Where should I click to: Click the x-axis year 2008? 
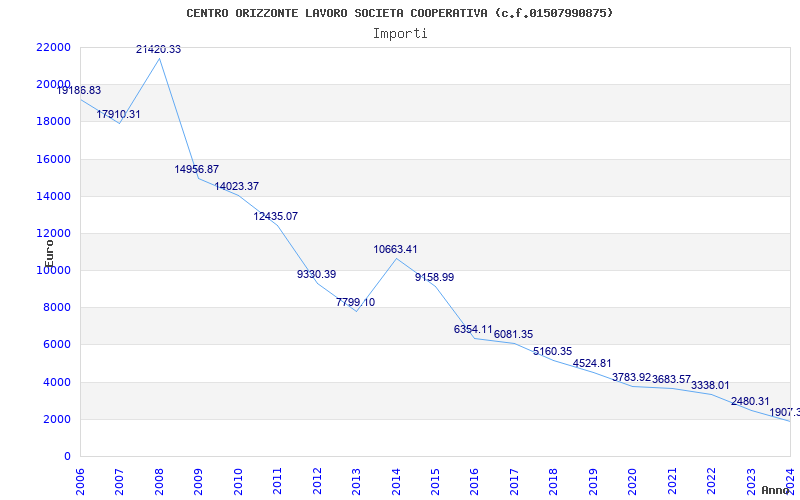(x=159, y=481)
